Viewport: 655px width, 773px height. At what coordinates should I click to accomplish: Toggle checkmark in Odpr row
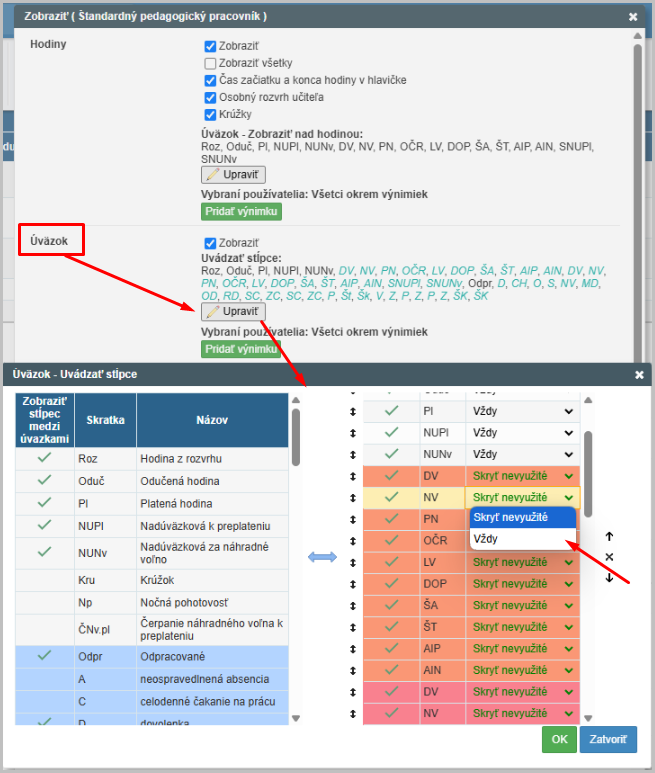(44, 656)
